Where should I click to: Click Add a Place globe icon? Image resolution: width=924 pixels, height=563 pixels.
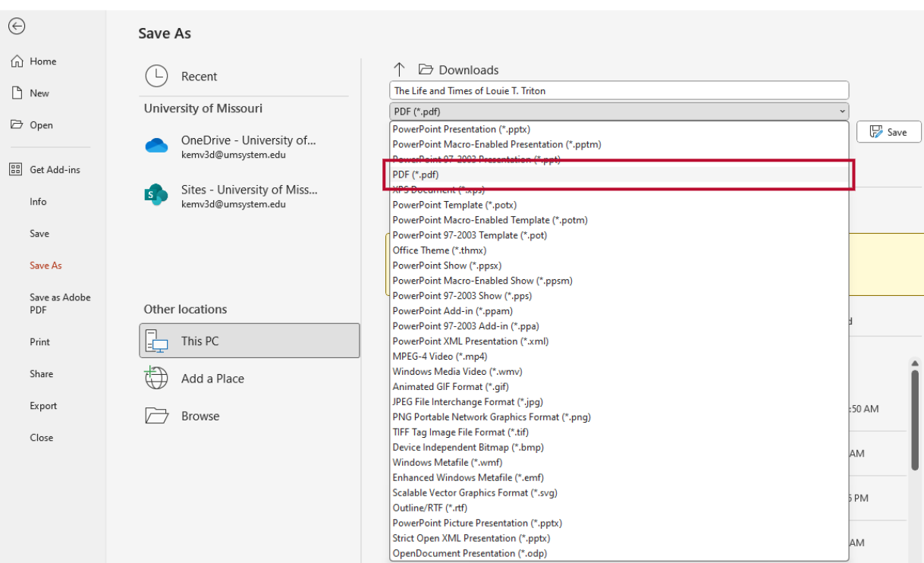[x=156, y=378]
